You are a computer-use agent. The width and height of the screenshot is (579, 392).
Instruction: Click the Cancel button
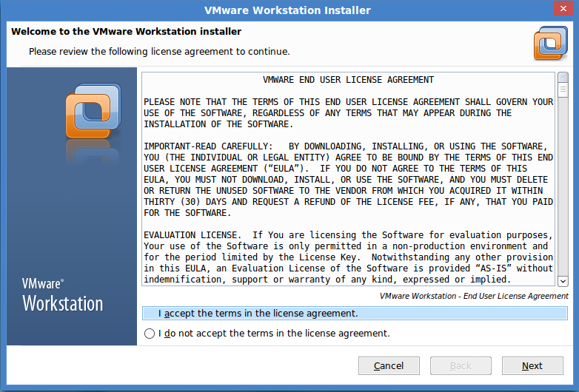(x=389, y=365)
